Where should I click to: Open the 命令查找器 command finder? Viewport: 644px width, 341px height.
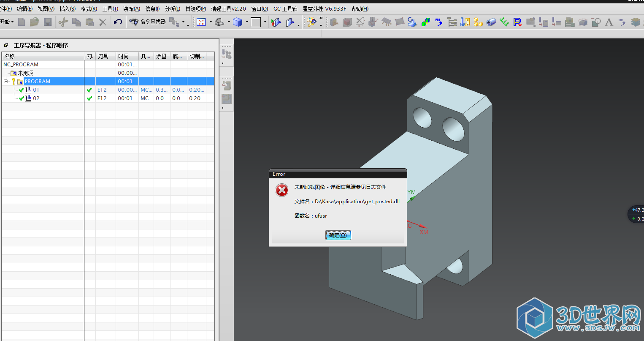pyautogui.click(x=147, y=22)
